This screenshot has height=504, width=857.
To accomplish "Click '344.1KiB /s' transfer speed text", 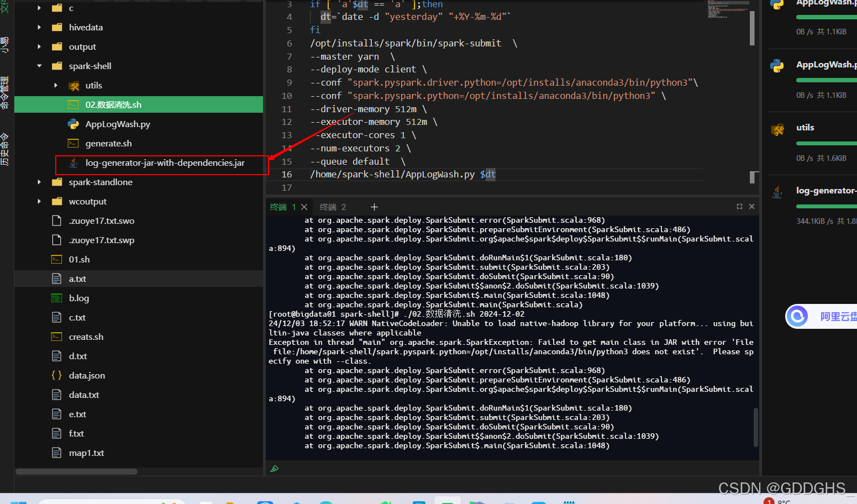I will [815, 221].
